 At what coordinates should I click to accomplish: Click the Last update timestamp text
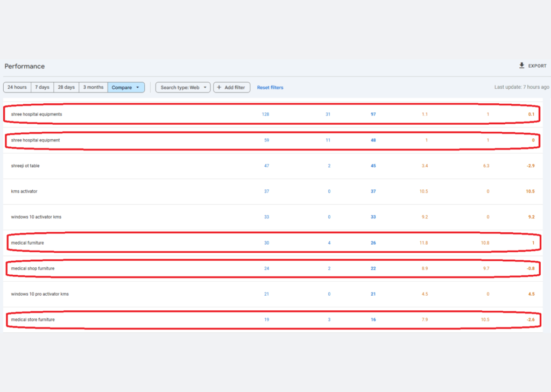coord(521,87)
